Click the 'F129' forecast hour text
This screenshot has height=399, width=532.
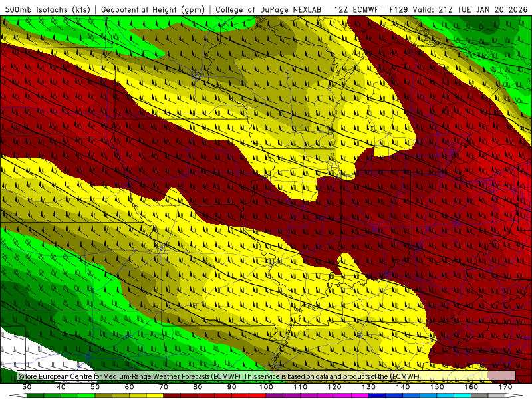coord(398,9)
